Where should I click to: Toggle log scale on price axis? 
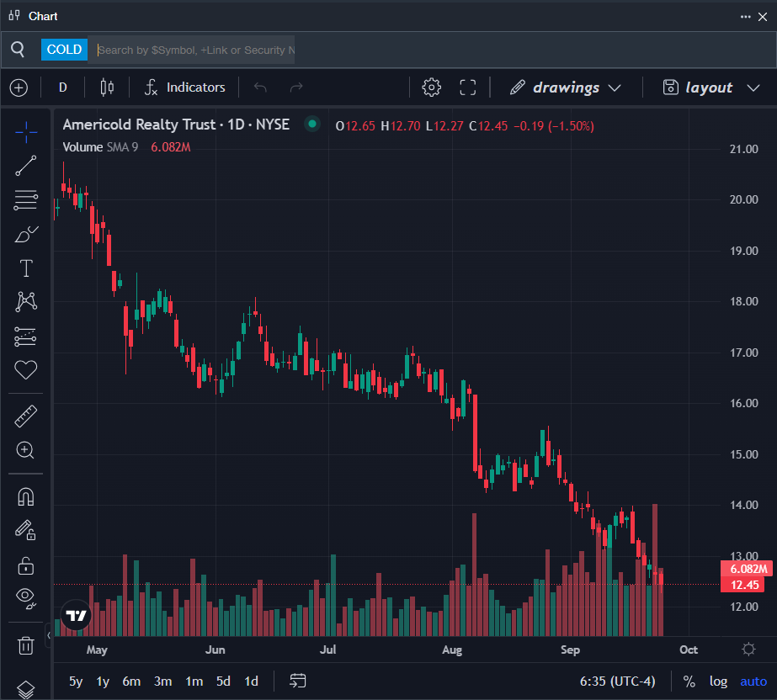pos(718,681)
